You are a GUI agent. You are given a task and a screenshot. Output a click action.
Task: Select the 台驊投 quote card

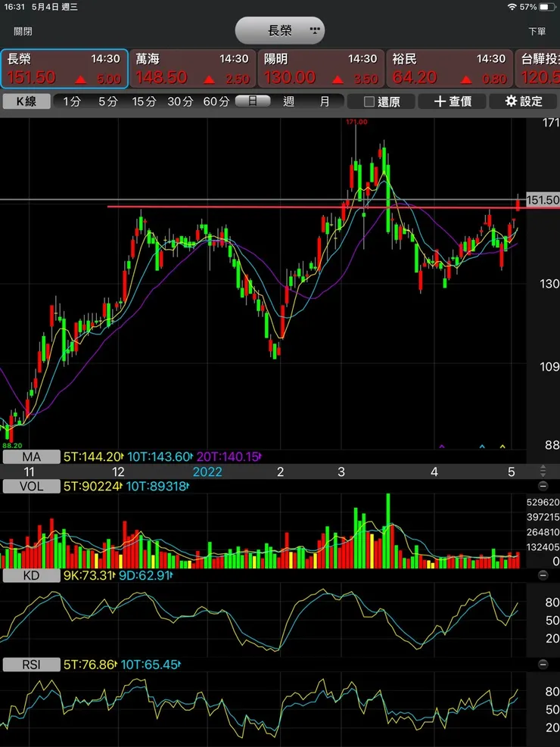tap(537, 69)
